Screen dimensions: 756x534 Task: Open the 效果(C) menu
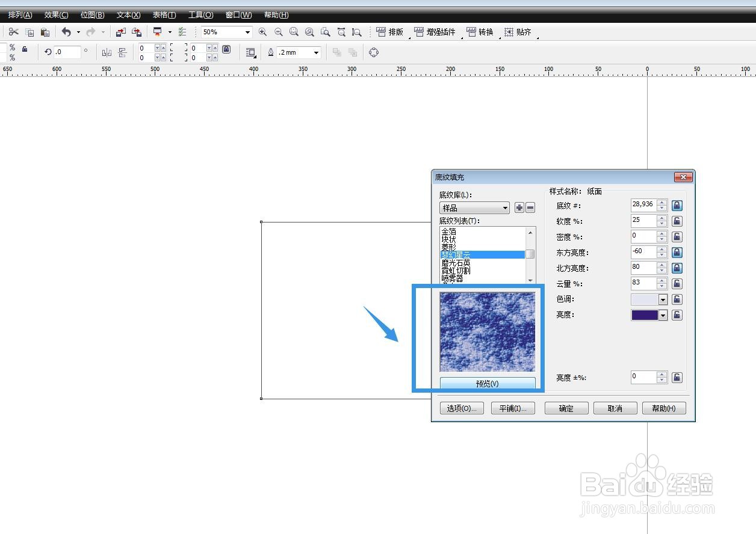(x=57, y=15)
